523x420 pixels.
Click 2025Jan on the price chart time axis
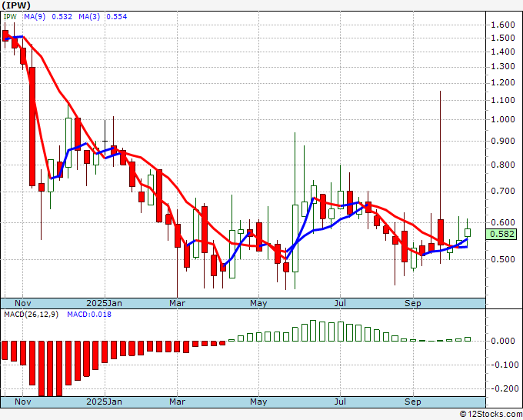click(104, 303)
